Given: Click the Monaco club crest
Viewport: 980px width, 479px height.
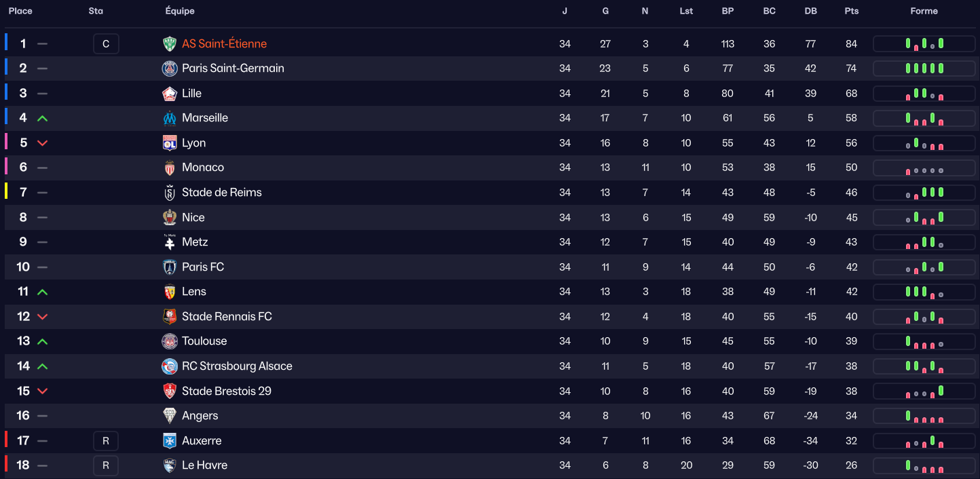Looking at the screenshot, I should [170, 168].
